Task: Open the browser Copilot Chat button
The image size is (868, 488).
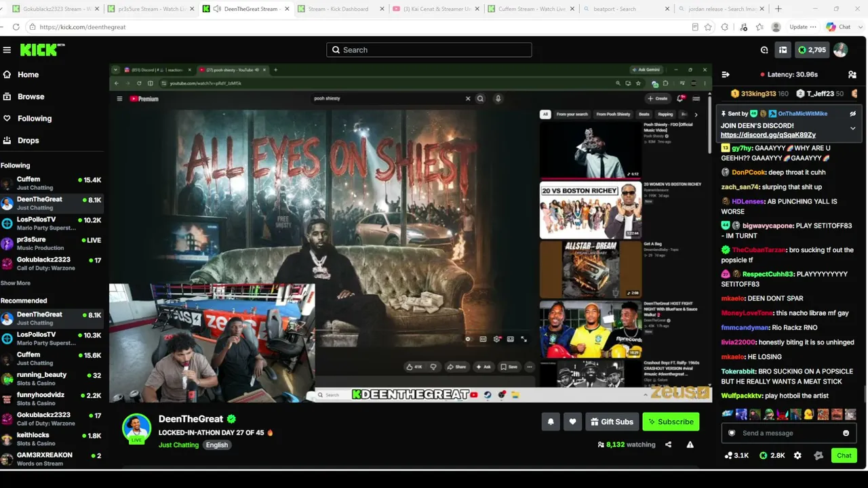Action: click(x=838, y=27)
